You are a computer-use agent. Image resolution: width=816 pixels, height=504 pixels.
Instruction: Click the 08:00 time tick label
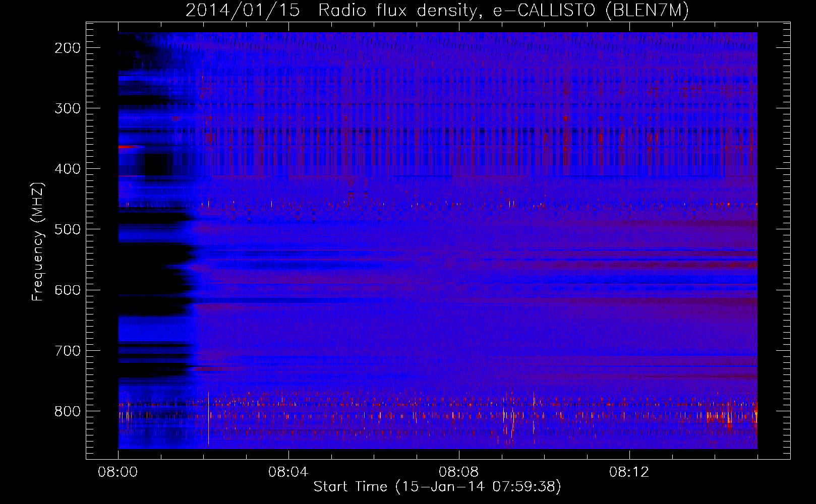coord(118,472)
